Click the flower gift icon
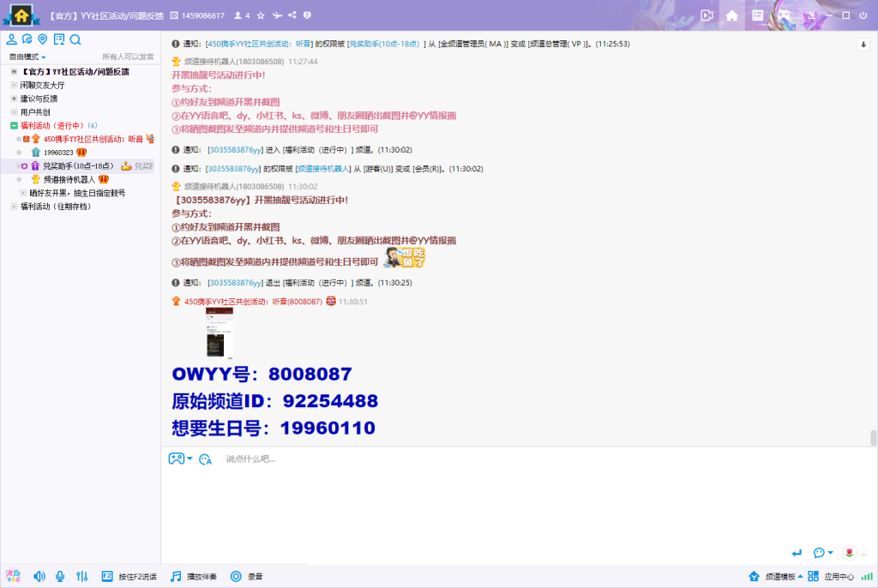This screenshot has height=588, width=878. 850,553
